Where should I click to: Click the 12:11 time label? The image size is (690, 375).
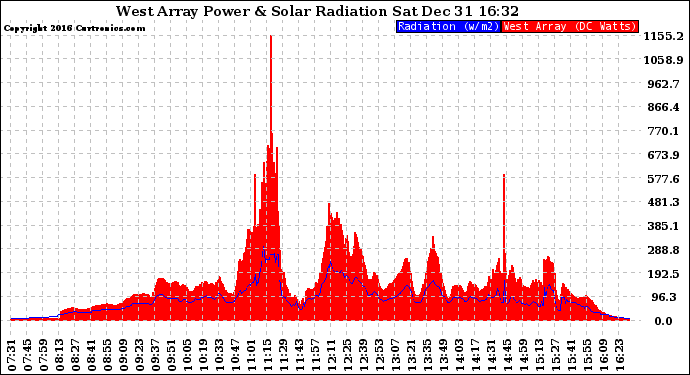coord(332,355)
